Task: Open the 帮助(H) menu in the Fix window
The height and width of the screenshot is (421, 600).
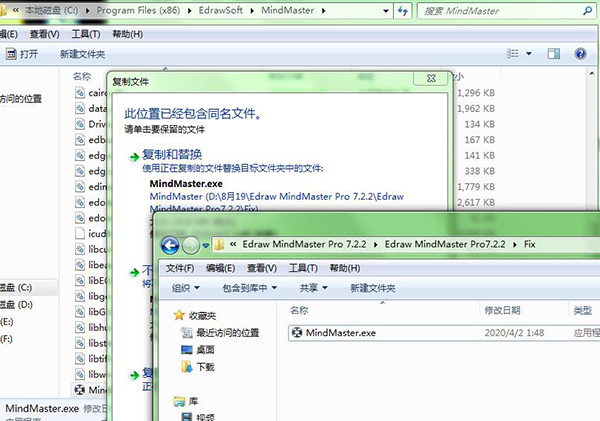Action: click(345, 268)
